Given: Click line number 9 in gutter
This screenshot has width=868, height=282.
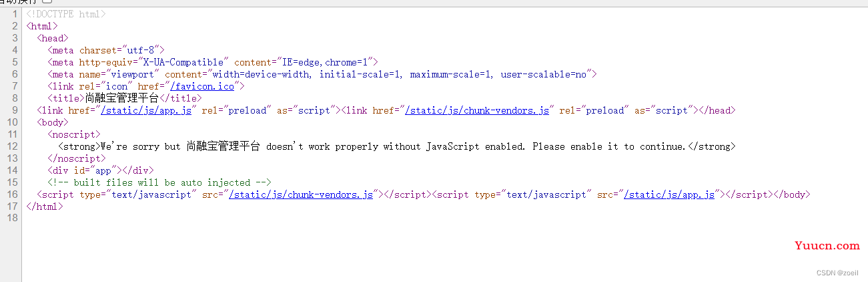Looking at the screenshot, I should pyautogui.click(x=15, y=110).
